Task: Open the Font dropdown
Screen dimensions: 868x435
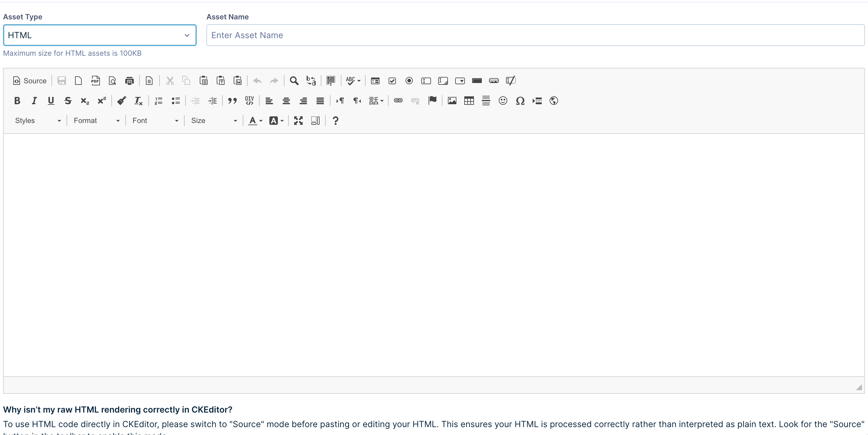Action: click(x=155, y=120)
